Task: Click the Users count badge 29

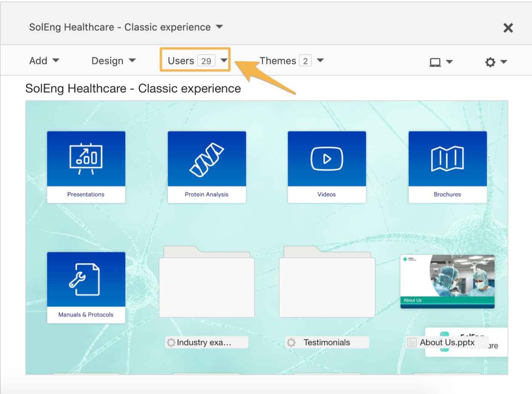Action: click(x=206, y=61)
